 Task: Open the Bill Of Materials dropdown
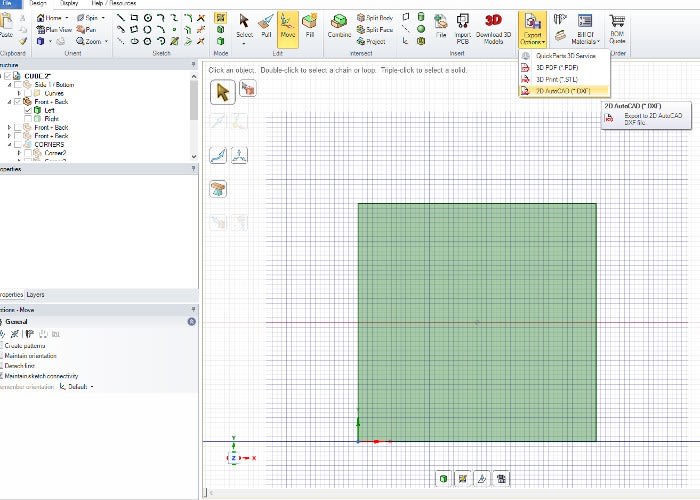[x=585, y=28]
